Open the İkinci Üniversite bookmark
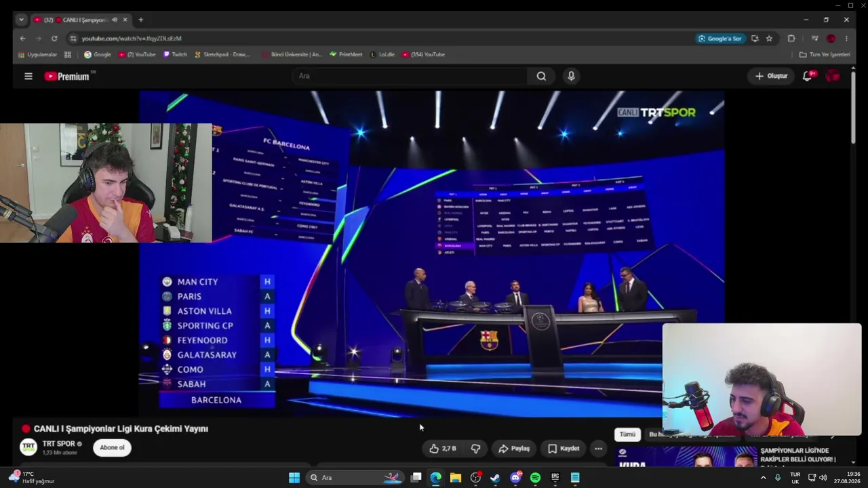 292,54
